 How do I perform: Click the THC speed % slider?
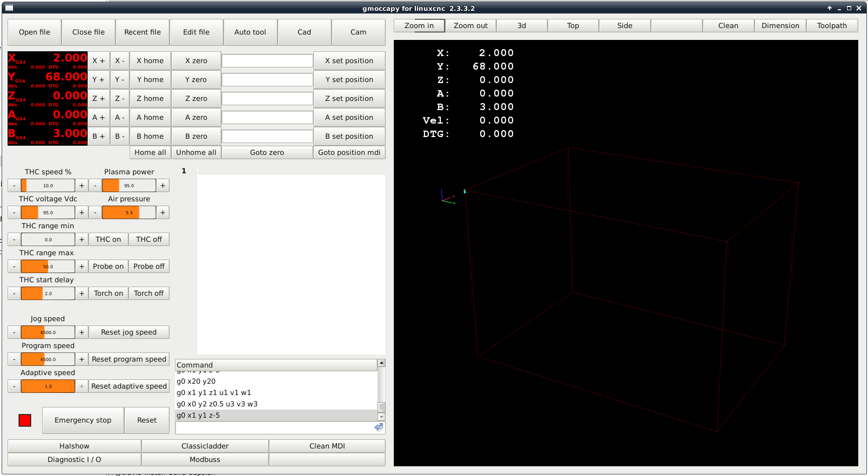click(x=48, y=186)
